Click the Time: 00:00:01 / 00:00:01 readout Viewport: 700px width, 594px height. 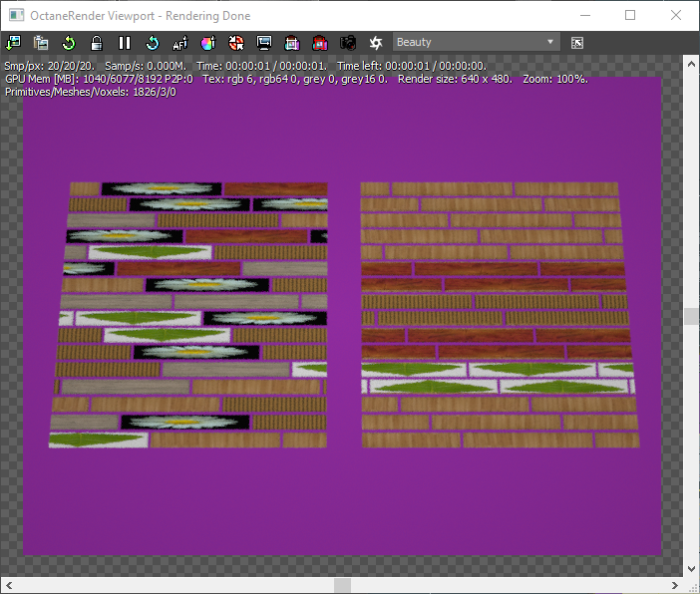262,66
